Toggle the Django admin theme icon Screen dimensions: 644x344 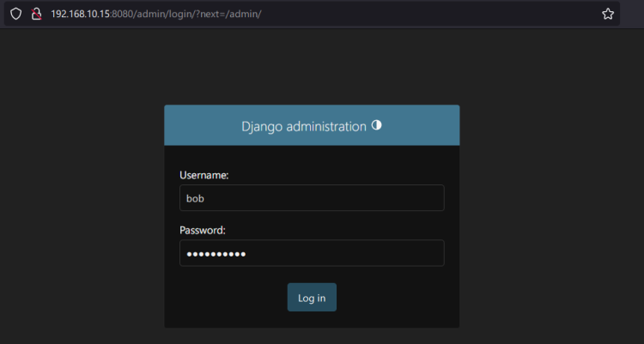377,125
